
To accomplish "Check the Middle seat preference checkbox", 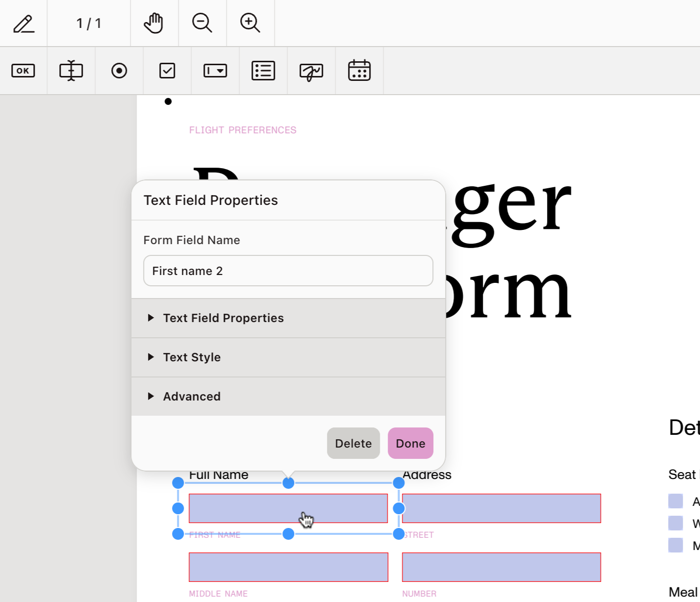I will pos(675,544).
